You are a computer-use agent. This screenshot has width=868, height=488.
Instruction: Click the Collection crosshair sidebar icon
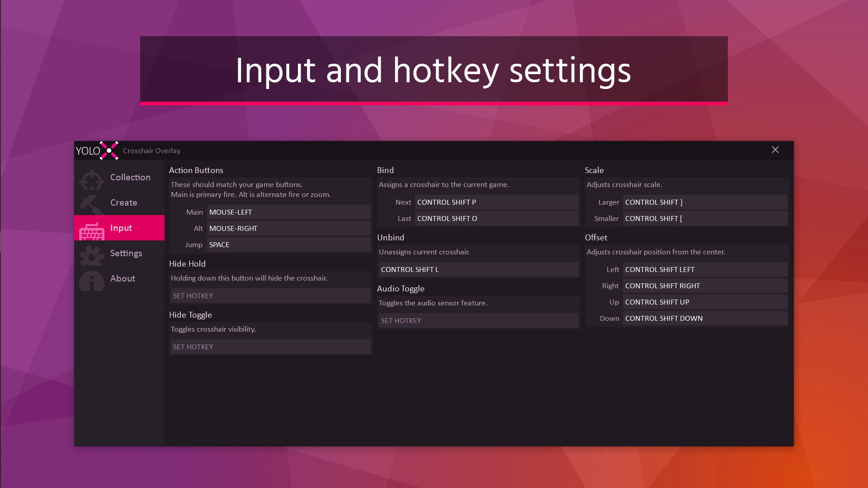pos(92,179)
